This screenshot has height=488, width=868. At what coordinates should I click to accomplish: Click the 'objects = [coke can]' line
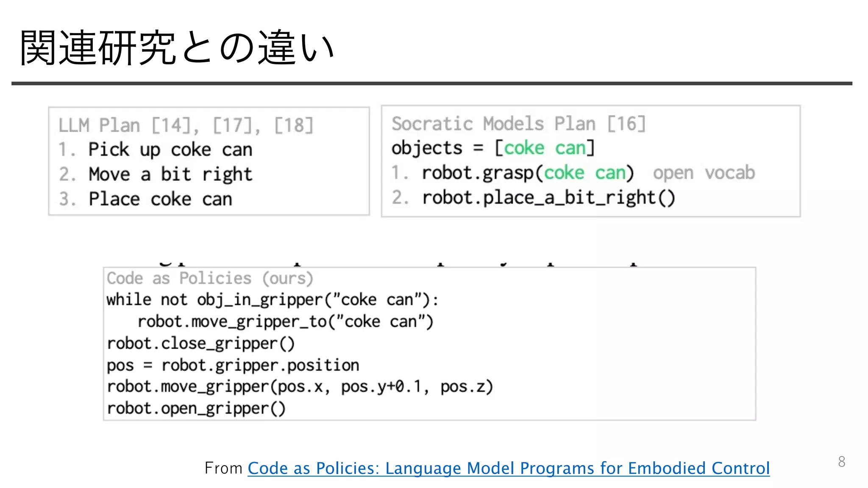pos(493,148)
